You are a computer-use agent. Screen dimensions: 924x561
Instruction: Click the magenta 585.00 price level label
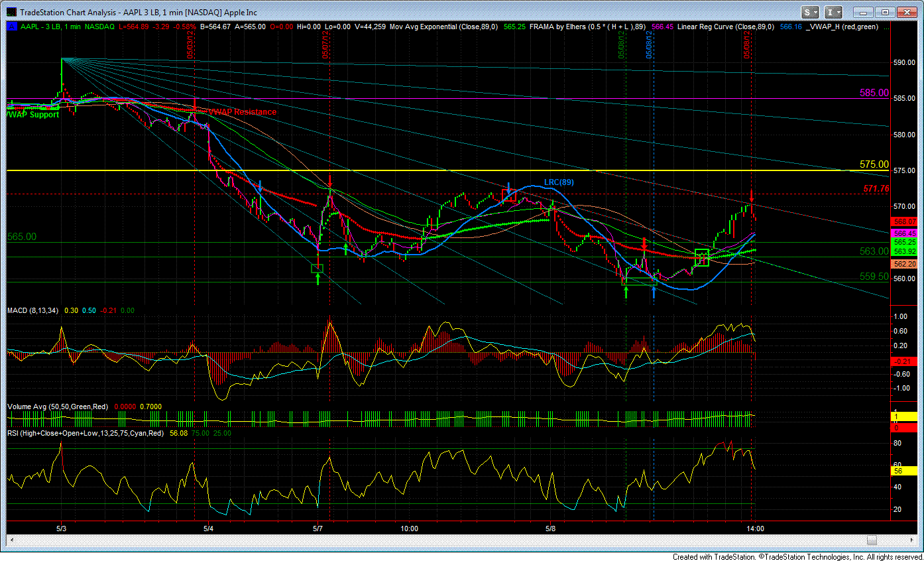coord(874,93)
